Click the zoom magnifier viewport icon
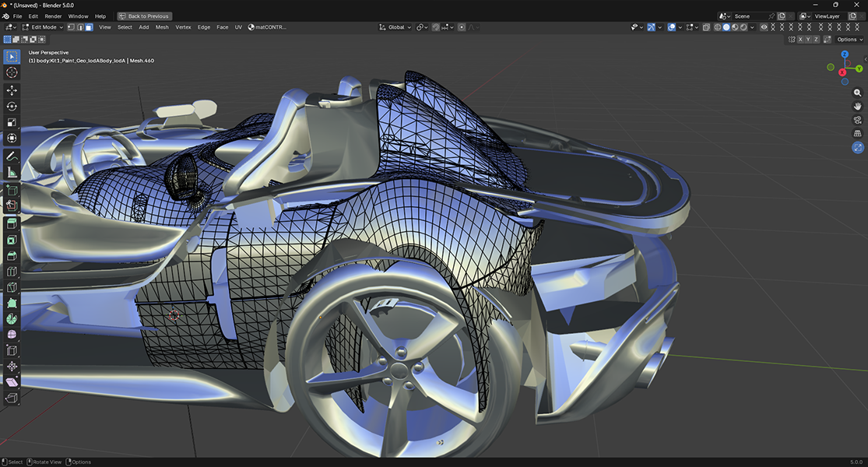The height and width of the screenshot is (467, 868). coord(857,93)
